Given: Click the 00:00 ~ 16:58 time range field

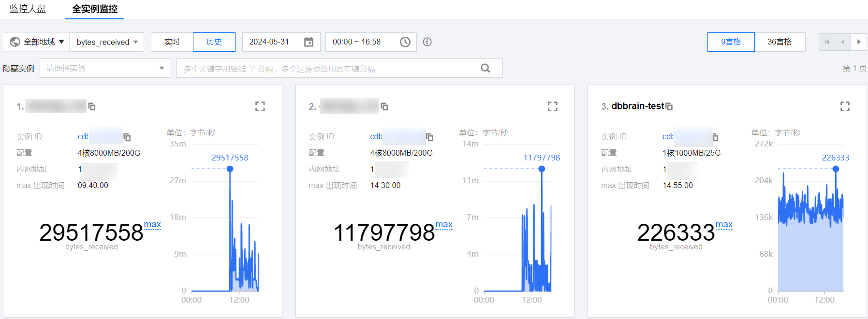Looking at the screenshot, I should point(371,42).
